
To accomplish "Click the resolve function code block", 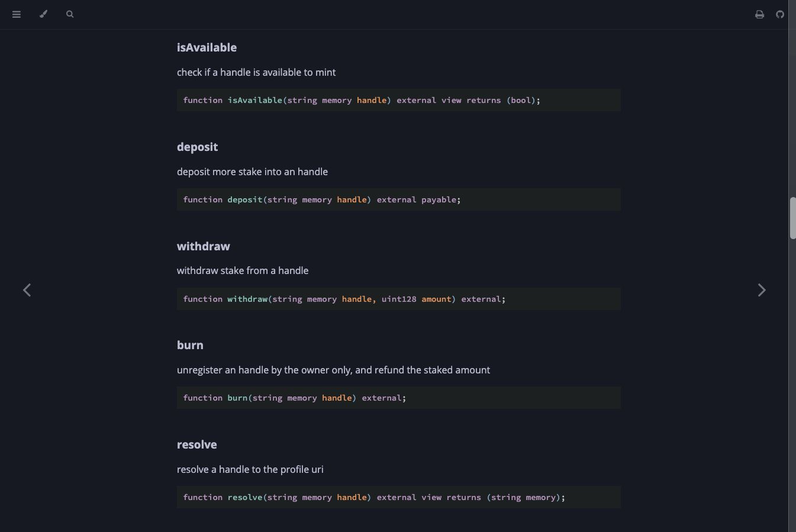I will [399, 497].
